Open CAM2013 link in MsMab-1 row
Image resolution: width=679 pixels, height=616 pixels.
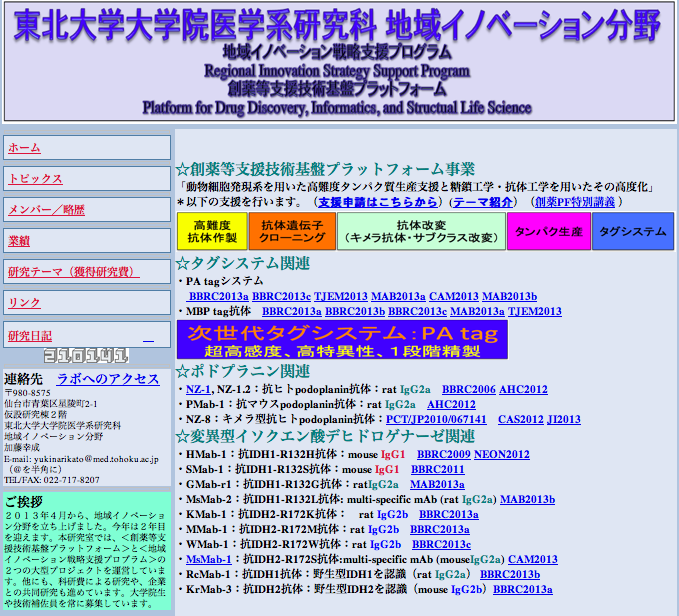pos(533,560)
